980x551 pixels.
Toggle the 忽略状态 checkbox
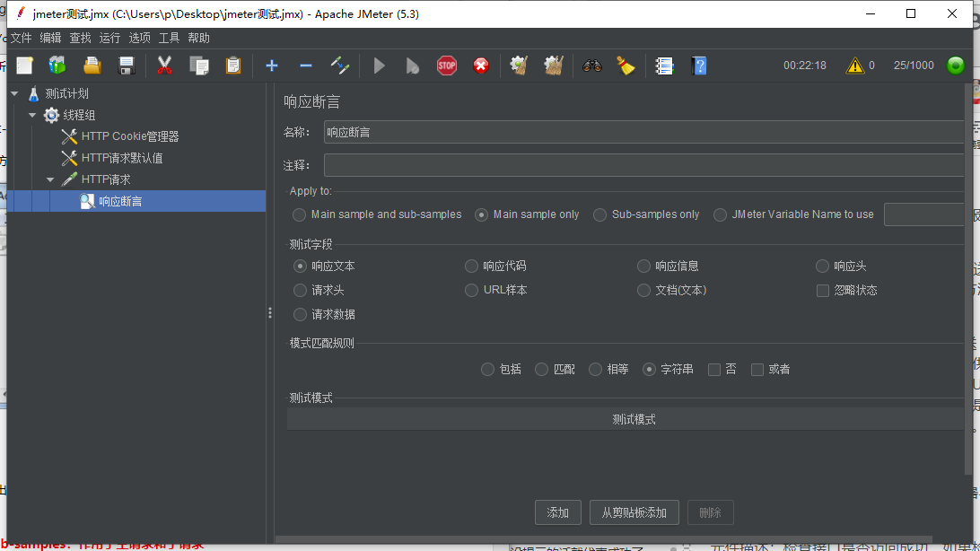pyautogui.click(x=822, y=291)
